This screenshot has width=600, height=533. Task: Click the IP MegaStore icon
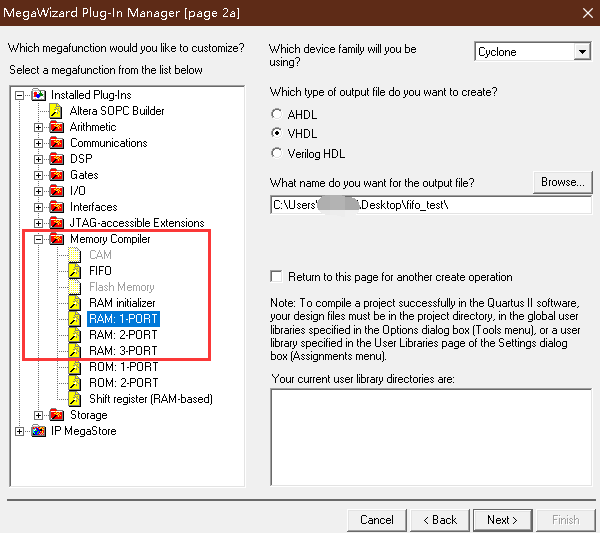(39, 431)
